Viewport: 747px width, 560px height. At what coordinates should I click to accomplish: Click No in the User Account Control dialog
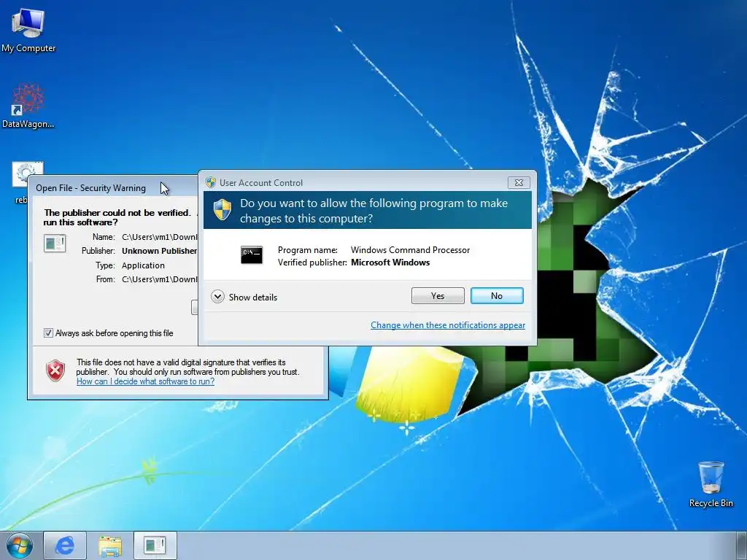[x=497, y=296]
